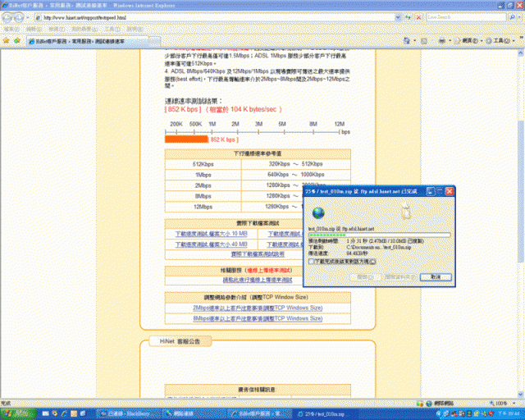Switch to the HiNet IE taskbar button
525x420 pixels.
258,414
